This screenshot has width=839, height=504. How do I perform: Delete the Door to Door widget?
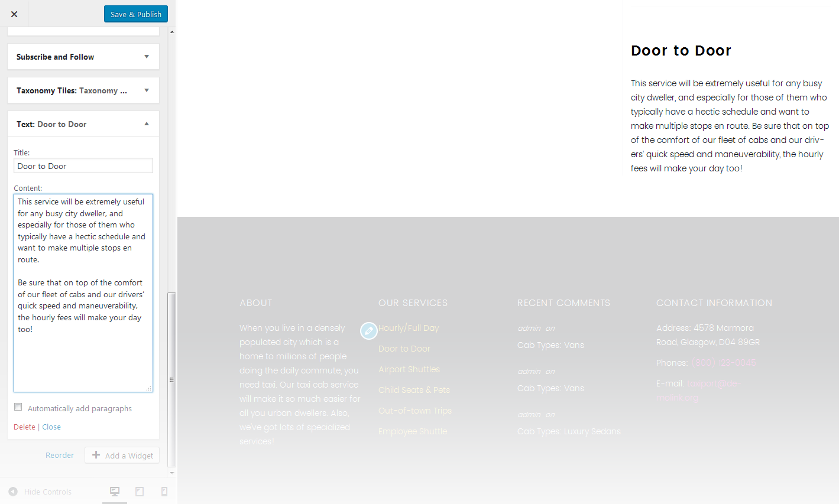[24, 427]
